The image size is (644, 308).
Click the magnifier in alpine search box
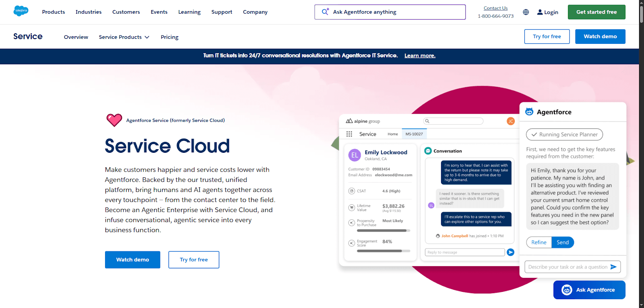click(x=427, y=121)
